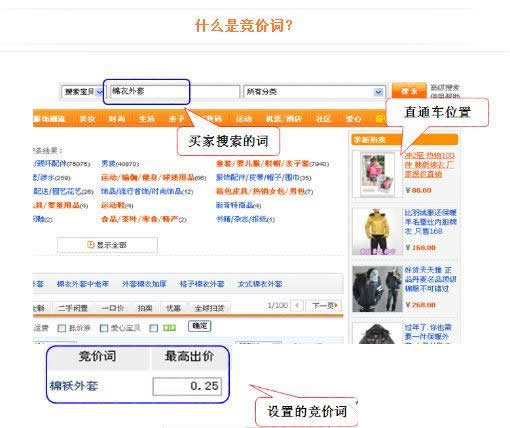Click the orange 搜索 button
The height and width of the screenshot is (428, 510).
(x=409, y=91)
